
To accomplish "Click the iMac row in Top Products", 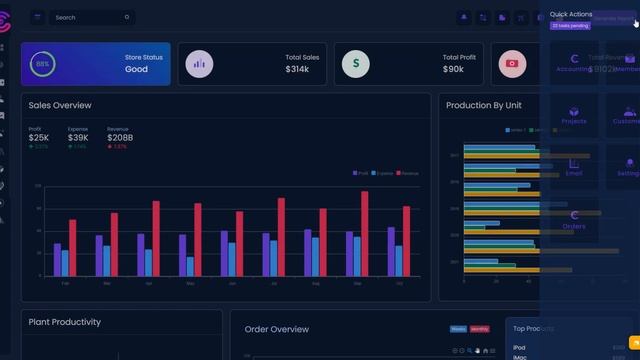I will click(x=569, y=357).
